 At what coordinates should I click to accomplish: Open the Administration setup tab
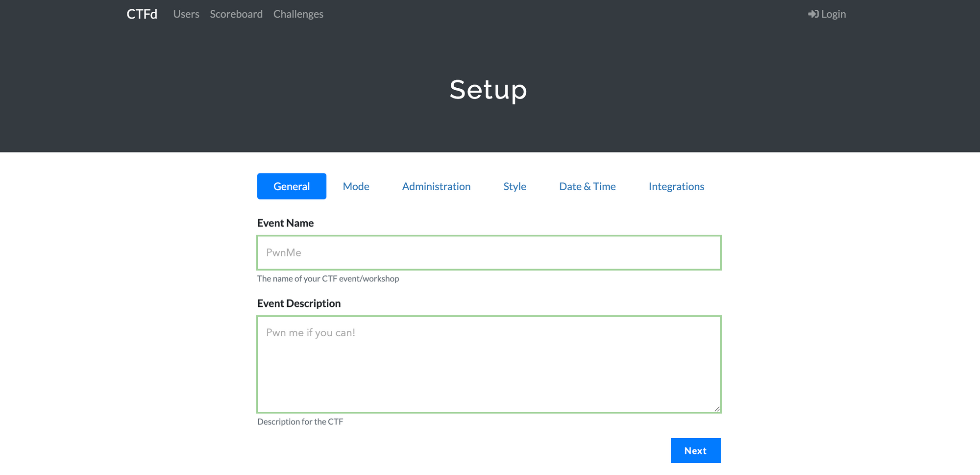pos(436,186)
